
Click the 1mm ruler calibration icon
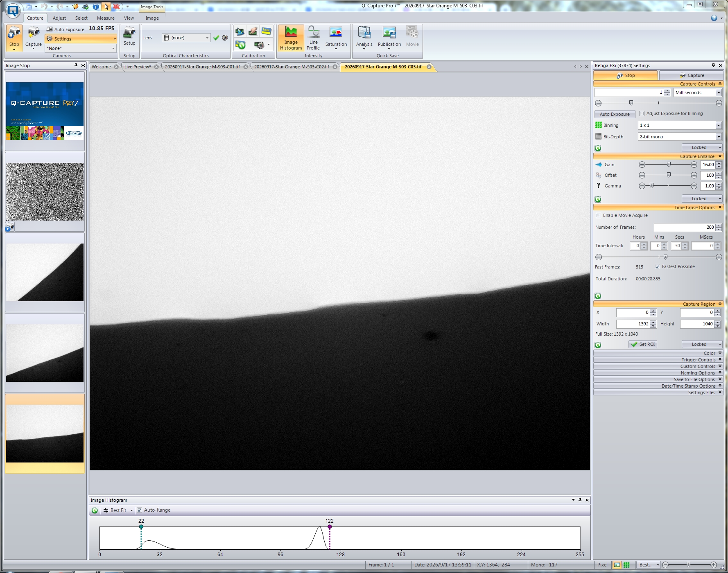pyautogui.click(x=267, y=32)
